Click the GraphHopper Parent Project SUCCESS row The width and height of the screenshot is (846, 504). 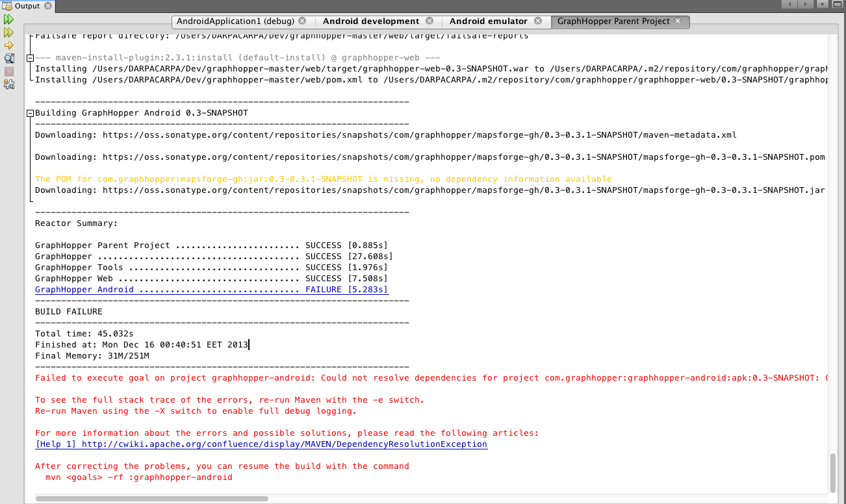(212, 246)
